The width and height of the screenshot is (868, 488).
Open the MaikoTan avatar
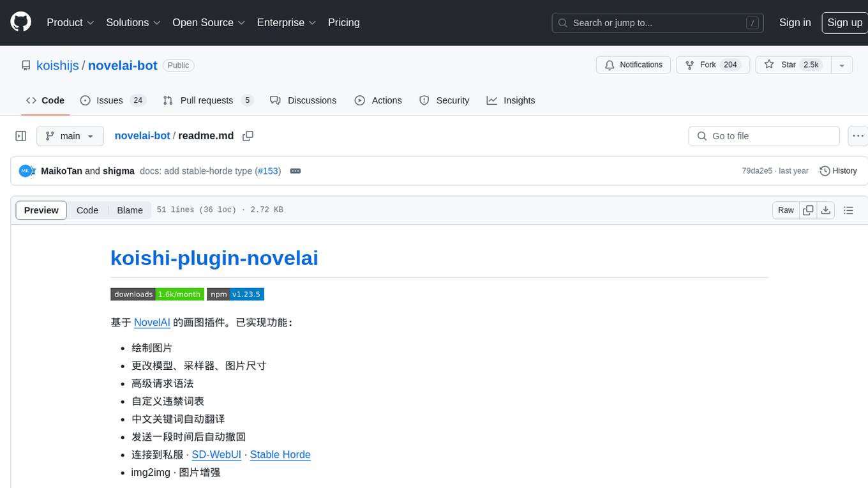point(26,171)
